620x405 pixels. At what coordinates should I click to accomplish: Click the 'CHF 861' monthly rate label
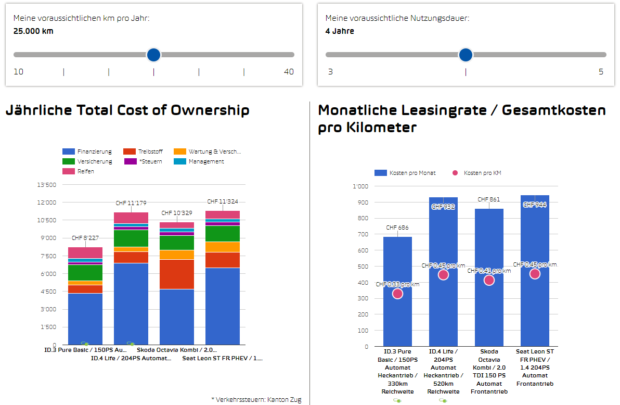coord(489,199)
